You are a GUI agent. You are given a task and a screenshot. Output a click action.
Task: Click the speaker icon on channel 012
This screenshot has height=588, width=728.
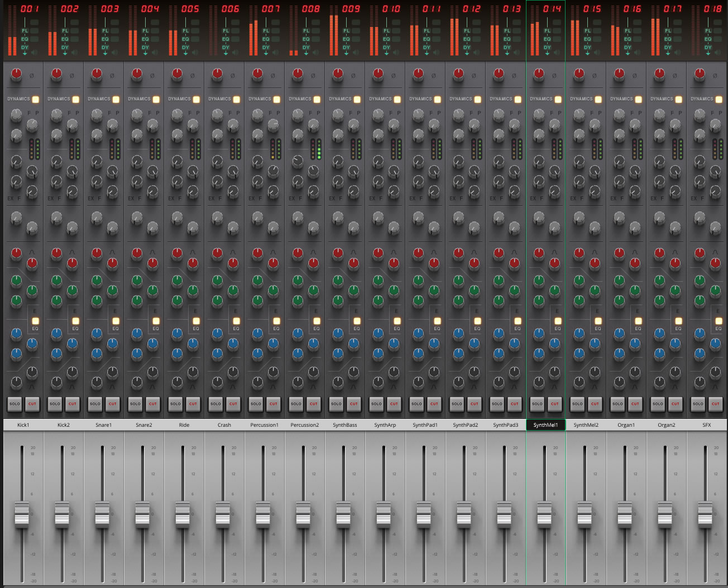(x=477, y=52)
